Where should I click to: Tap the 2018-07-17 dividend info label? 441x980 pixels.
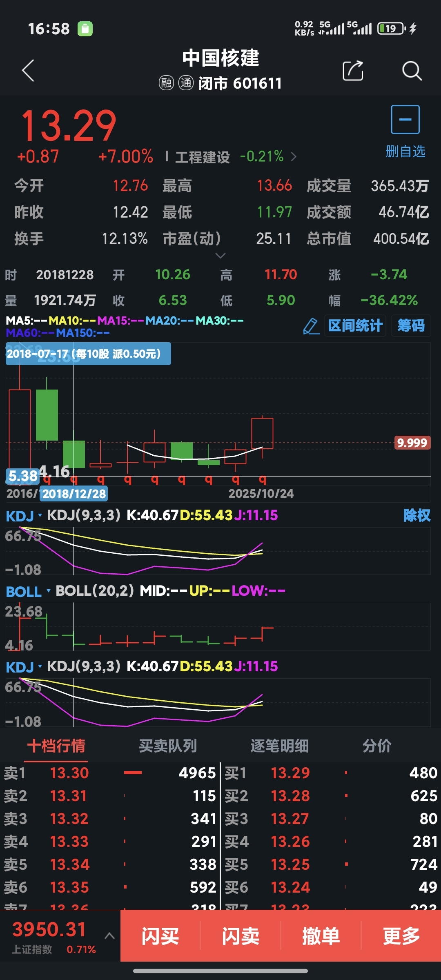pyautogui.click(x=88, y=354)
